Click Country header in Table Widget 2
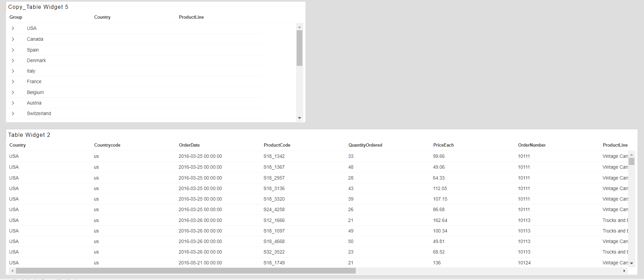The image size is (644, 280). [x=17, y=145]
